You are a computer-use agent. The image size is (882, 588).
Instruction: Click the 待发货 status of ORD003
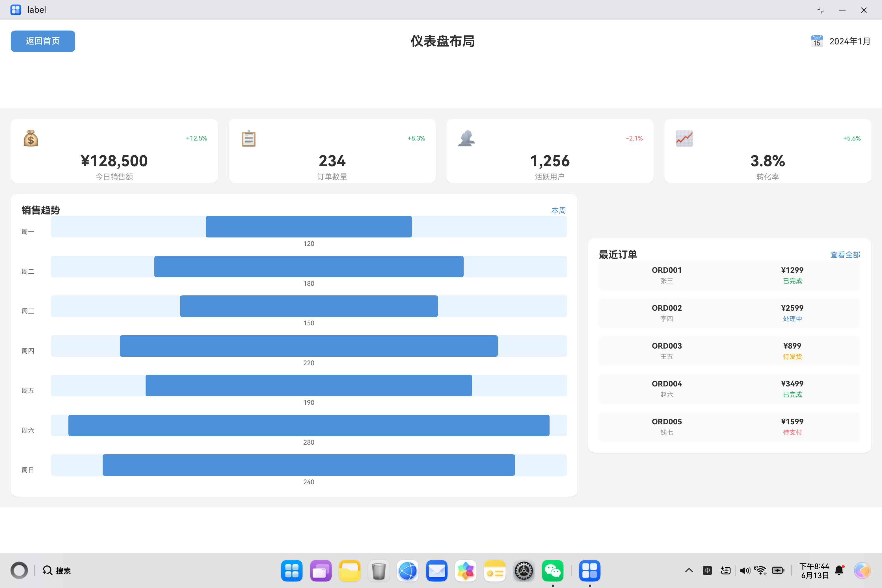click(x=792, y=357)
